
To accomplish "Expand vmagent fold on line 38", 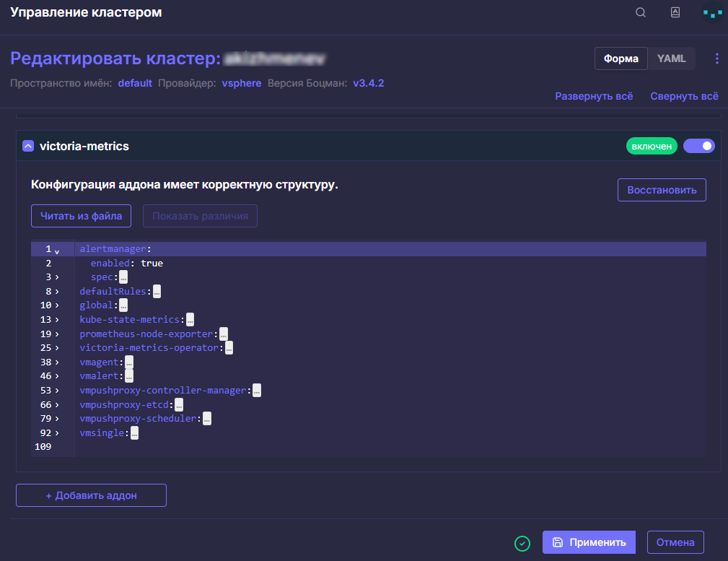I will pyautogui.click(x=57, y=362).
